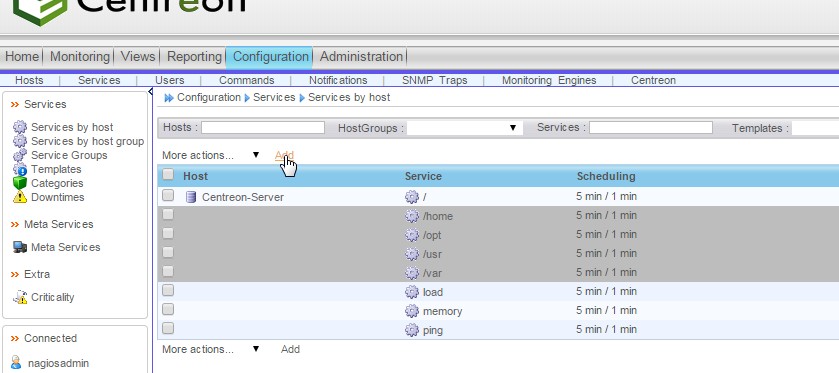
Task: Open the ping service link
Action: coord(432,331)
